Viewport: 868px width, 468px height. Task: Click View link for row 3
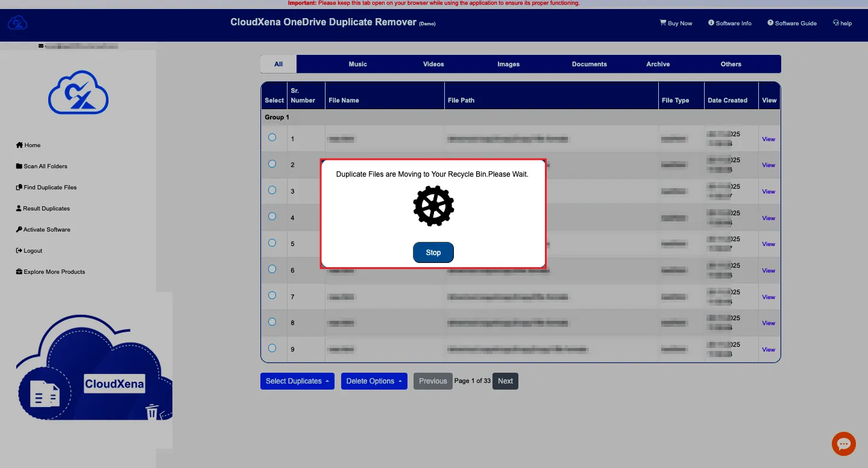[768, 192]
